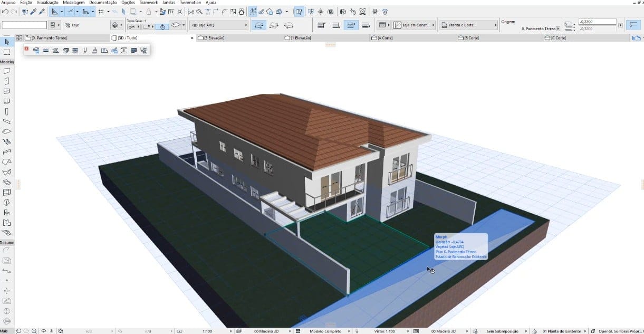Open the tab overview grid icon

(19, 38)
